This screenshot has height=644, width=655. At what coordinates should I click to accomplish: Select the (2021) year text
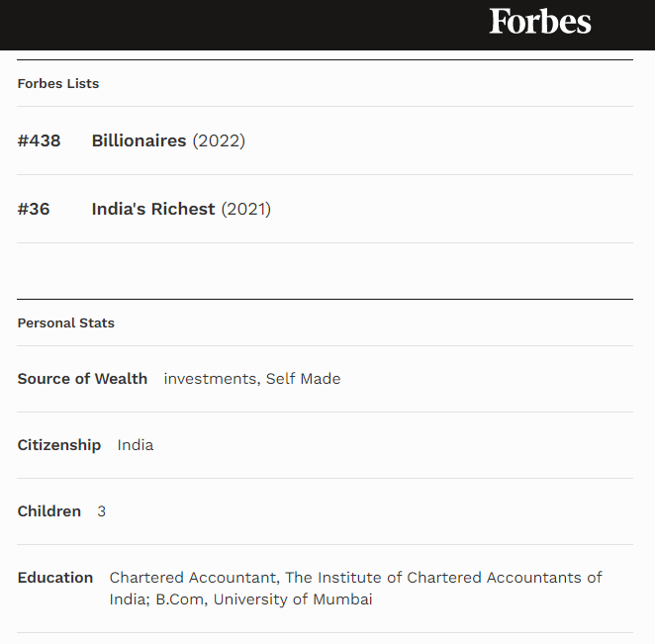click(246, 209)
